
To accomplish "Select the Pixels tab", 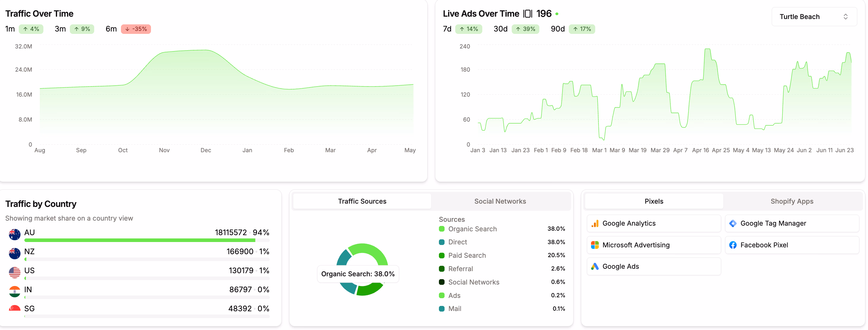I will [653, 201].
